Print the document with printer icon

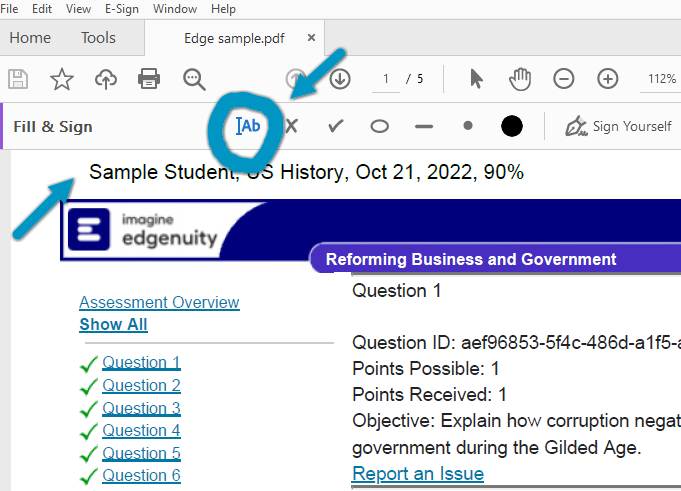point(149,79)
